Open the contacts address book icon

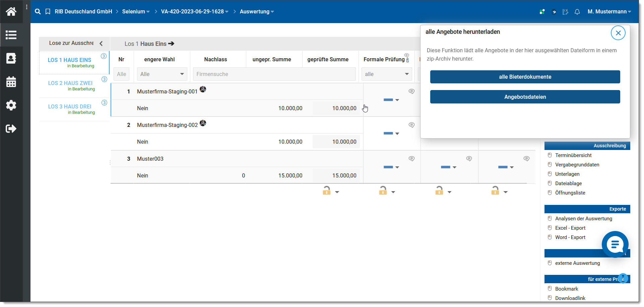click(x=11, y=58)
